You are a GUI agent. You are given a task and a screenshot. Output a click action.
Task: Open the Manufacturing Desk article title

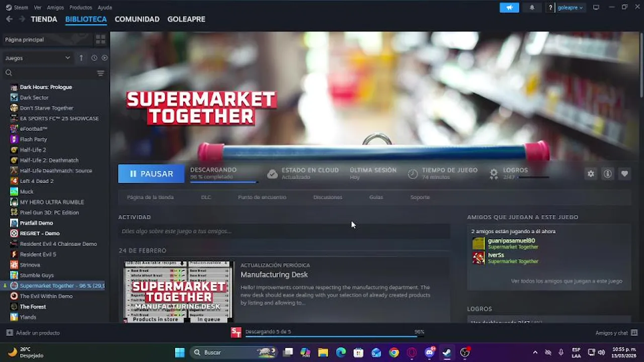[274, 275]
